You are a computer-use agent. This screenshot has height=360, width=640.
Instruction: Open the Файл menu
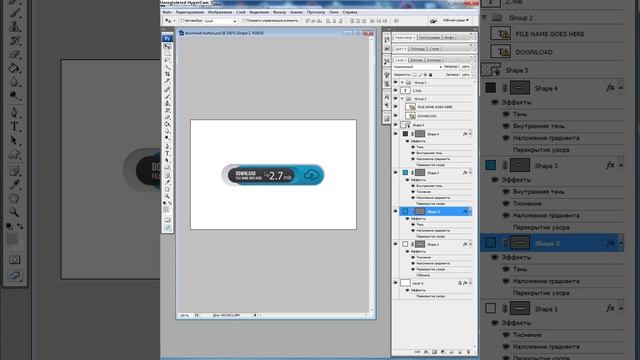[167, 12]
